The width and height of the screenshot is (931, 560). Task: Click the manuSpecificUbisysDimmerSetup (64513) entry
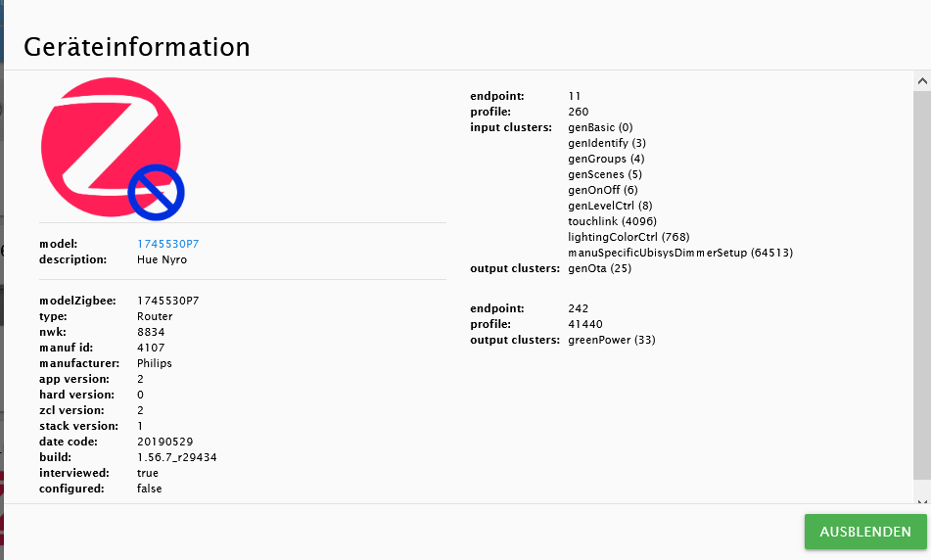pyautogui.click(x=680, y=253)
